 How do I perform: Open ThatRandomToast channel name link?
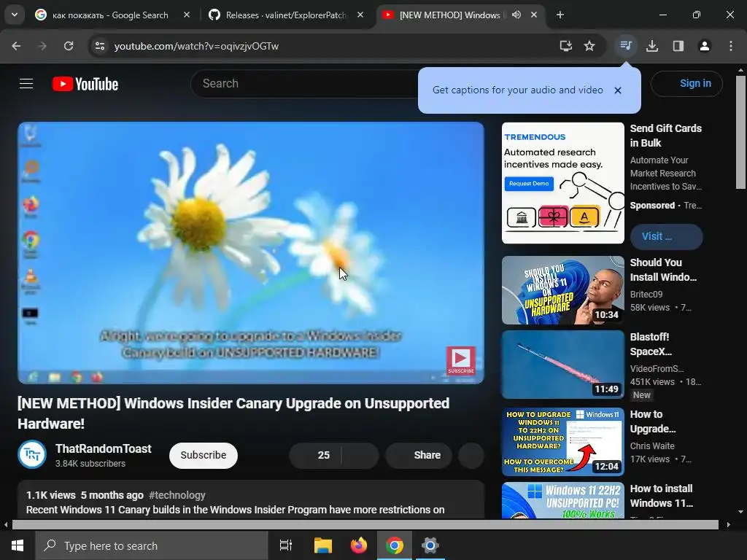tap(104, 449)
